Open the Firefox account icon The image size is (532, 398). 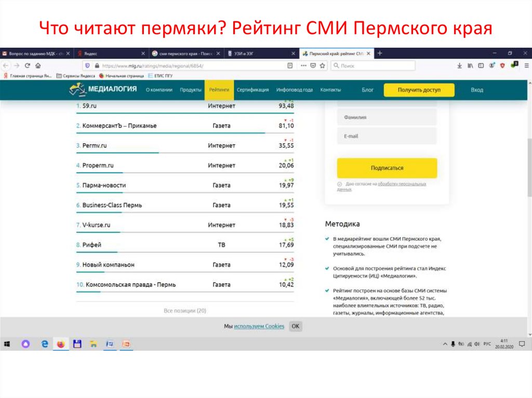click(491, 65)
